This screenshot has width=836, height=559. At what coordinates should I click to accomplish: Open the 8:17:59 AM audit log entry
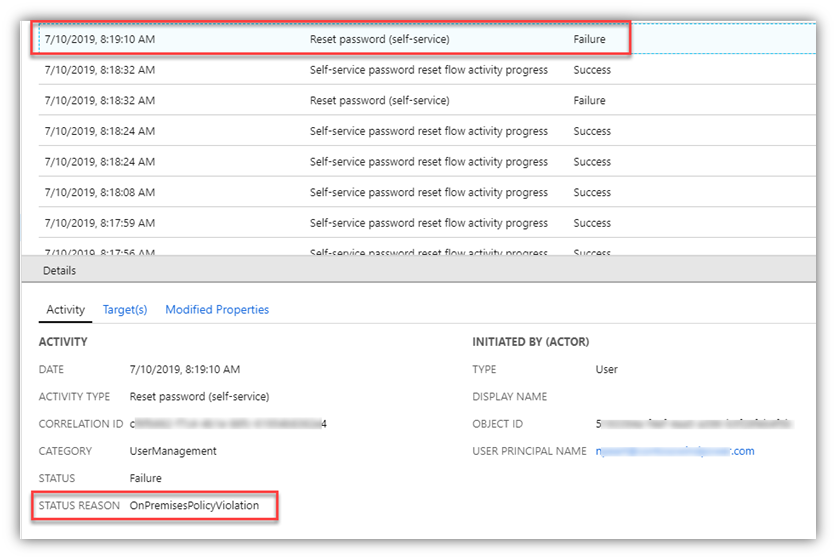(330, 223)
